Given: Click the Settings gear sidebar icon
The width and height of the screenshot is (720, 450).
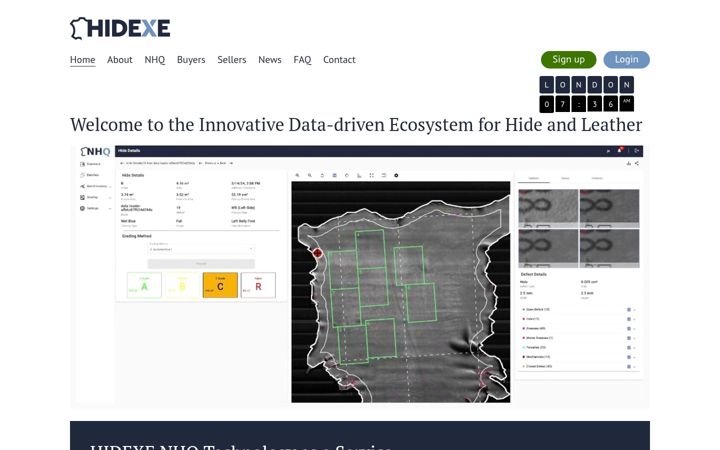Looking at the screenshot, I should click(82, 208).
